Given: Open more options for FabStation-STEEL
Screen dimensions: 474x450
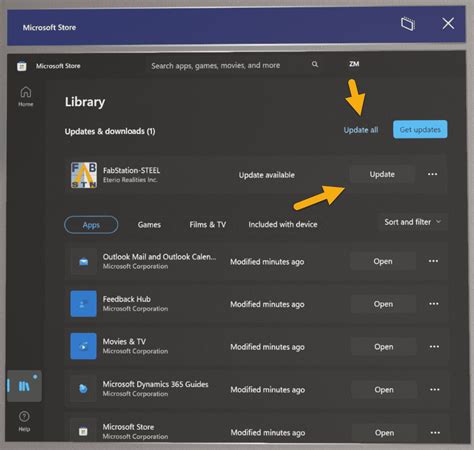Looking at the screenshot, I should (432, 174).
